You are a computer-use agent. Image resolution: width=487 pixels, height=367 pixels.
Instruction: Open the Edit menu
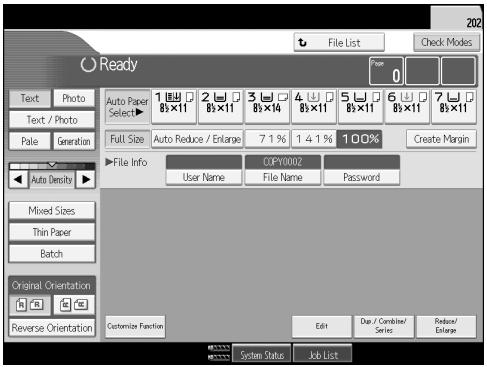pos(322,326)
